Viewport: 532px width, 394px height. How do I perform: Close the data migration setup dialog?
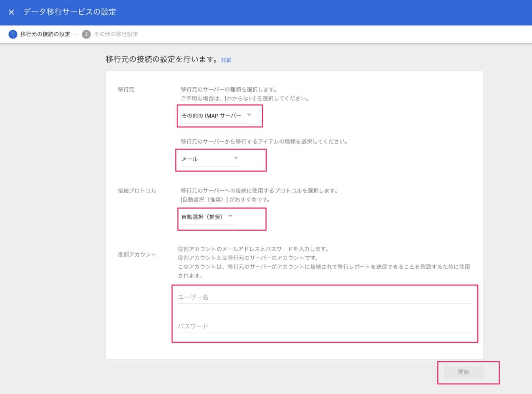[x=11, y=12]
